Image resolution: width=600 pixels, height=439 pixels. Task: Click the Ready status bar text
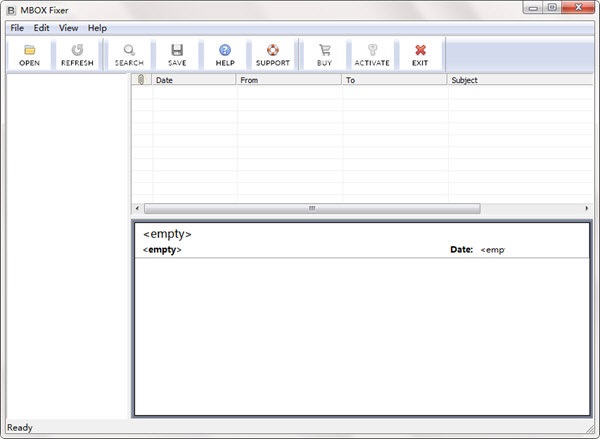coord(20,428)
